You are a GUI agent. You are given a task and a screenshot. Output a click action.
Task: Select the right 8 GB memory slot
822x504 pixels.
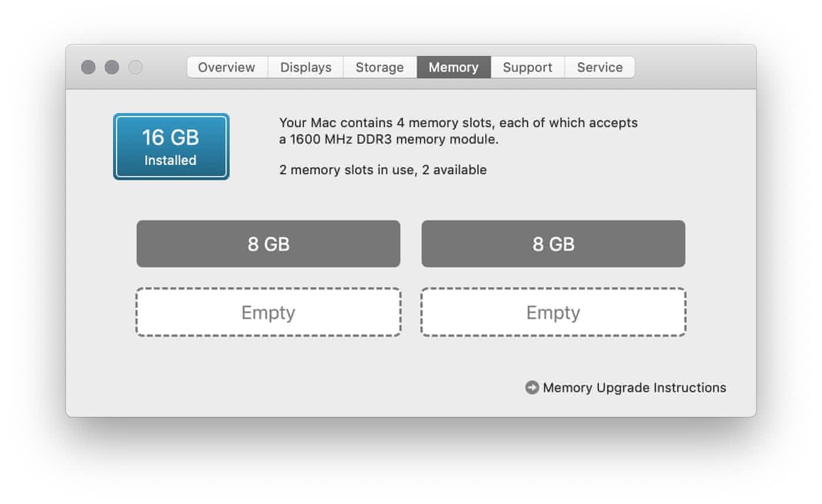point(553,244)
